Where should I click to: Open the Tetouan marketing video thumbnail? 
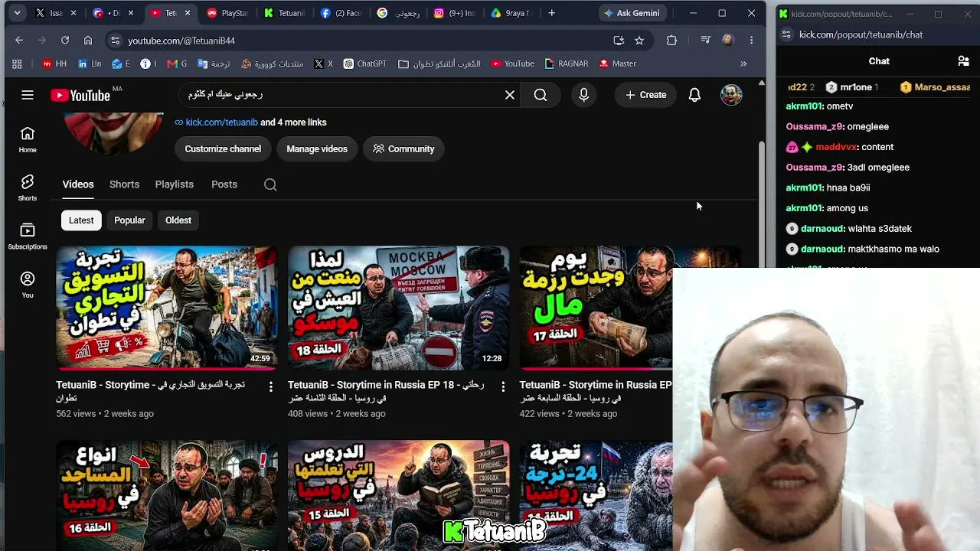coord(167,308)
